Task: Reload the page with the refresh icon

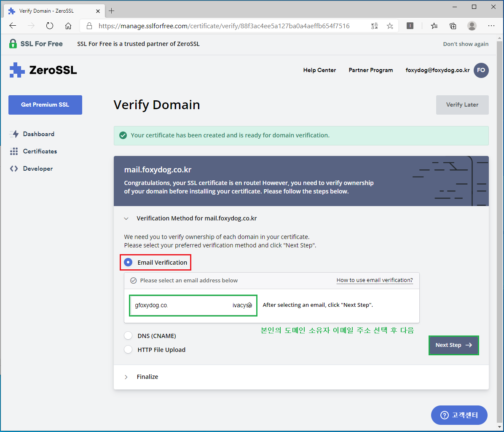Action: coord(49,26)
